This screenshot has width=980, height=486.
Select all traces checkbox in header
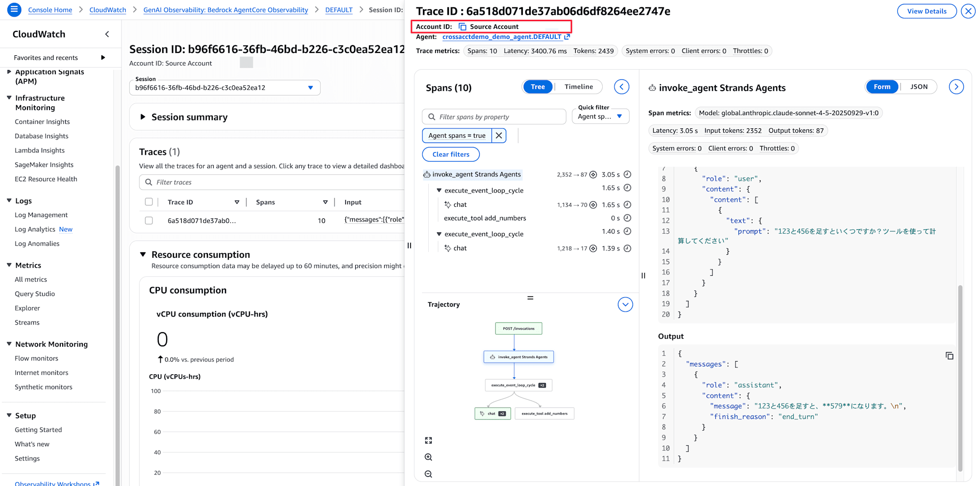149,202
